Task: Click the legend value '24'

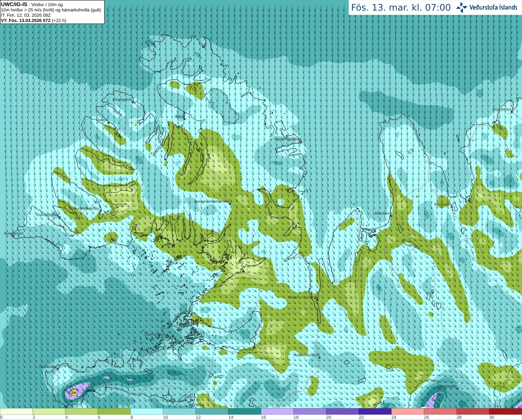Action: [x=394, y=417]
